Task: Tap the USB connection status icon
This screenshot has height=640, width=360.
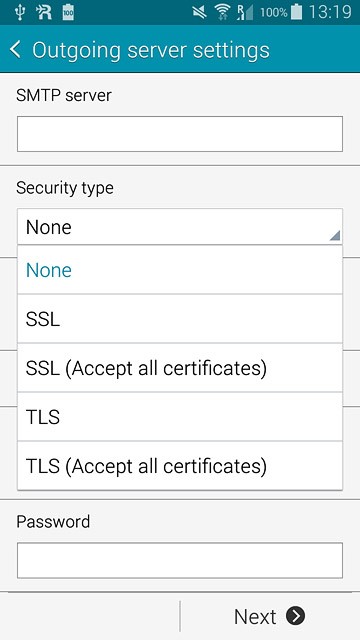Action: pos(20,12)
